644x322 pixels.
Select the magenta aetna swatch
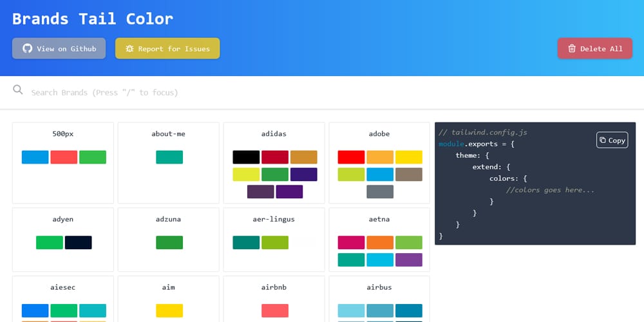[351, 242]
